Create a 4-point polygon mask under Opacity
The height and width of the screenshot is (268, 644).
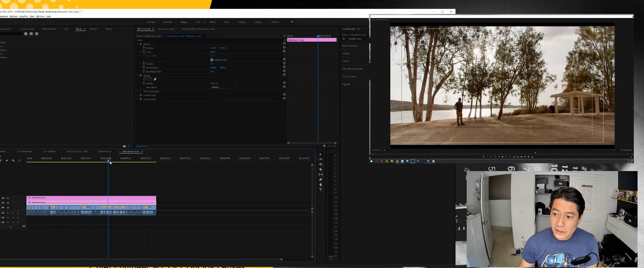(x=150, y=79)
